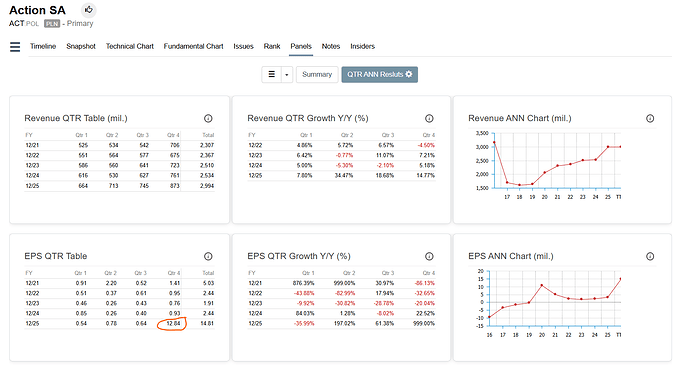Click Qtr 4 revenue value 706

(175, 145)
